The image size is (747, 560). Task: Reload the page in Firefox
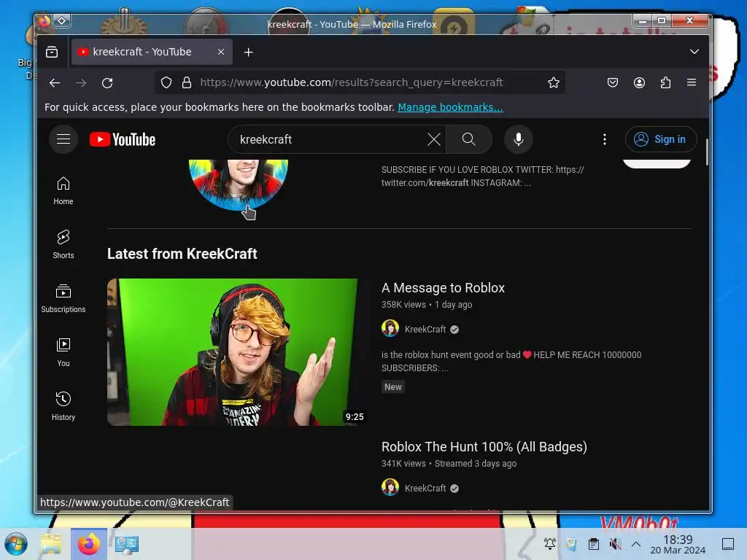click(107, 83)
